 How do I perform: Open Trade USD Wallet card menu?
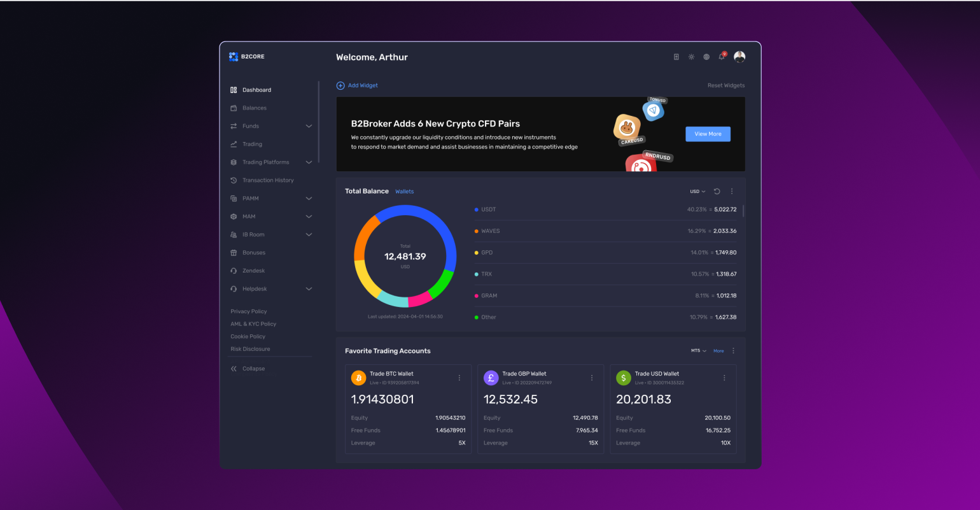click(x=724, y=378)
